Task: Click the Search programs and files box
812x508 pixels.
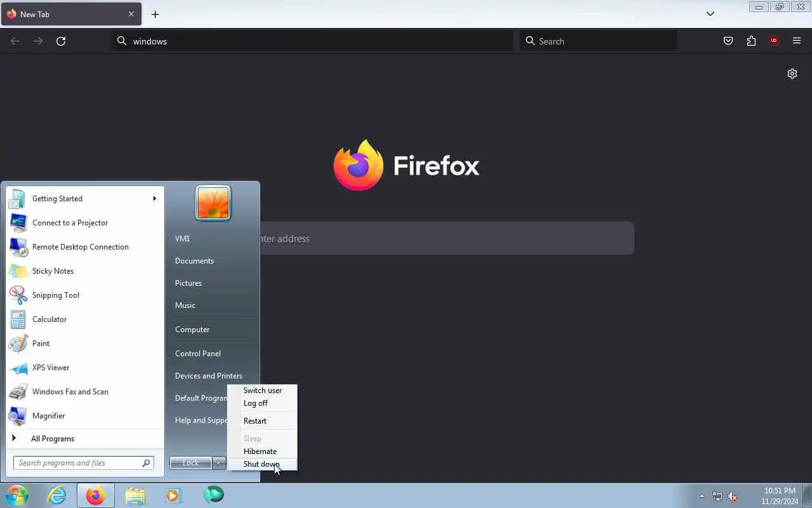Action: point(84,463)
